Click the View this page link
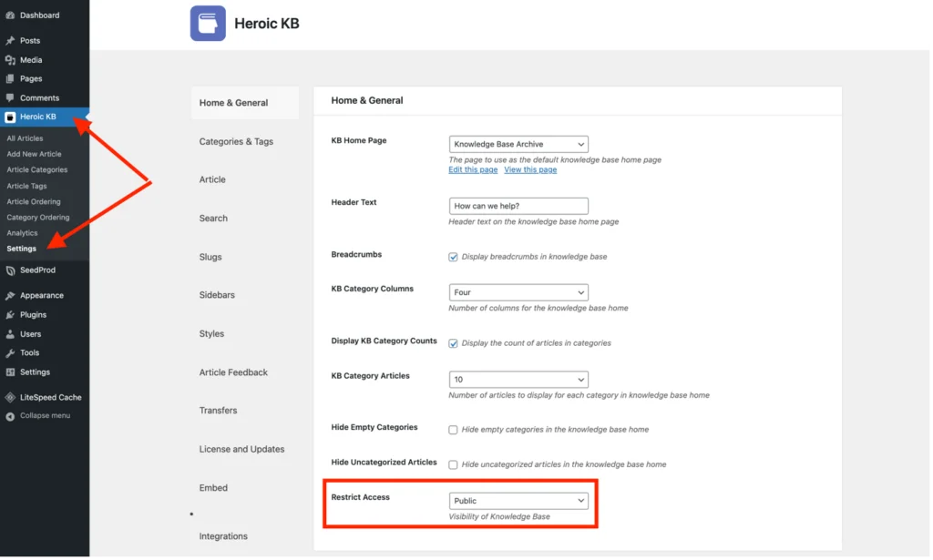The width and height of the screenshot is (933, 560). pos(532,170)
